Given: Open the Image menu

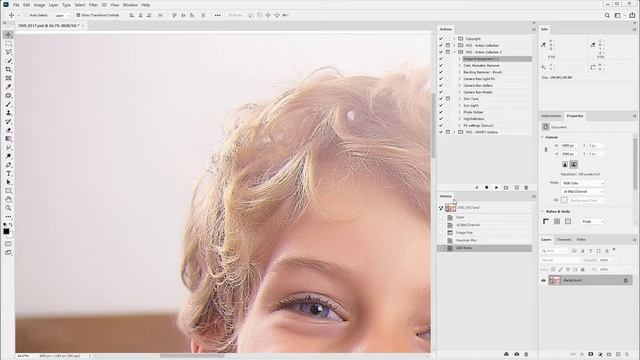Looking at the screenshot, I should point(40,5).
